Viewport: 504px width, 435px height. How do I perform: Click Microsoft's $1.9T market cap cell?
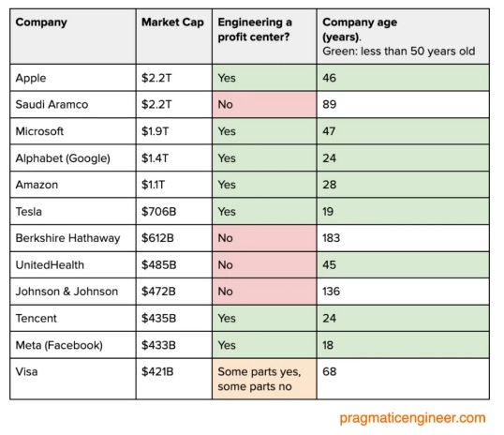[174, 131]
